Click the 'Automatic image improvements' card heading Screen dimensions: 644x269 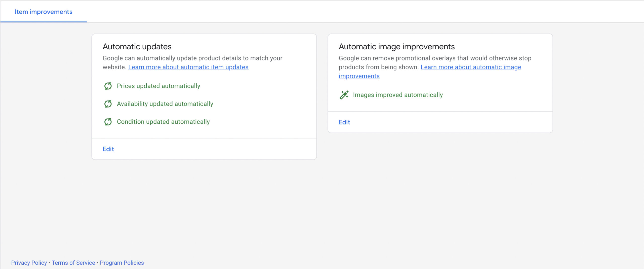(397, 47)
